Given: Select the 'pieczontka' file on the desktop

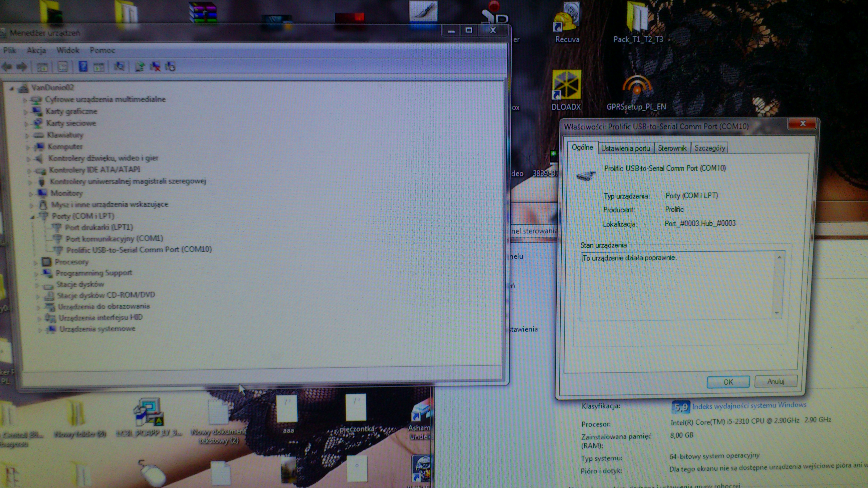Looking at the screenshot, I should [x=357, y=414].
